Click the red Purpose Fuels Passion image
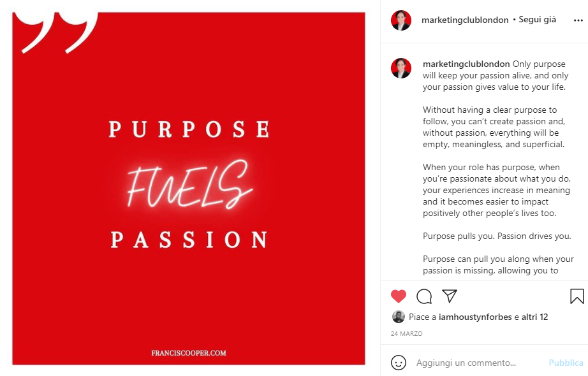The width and height of the screenshot is (588, 376). pyautogui.click(x=189, y=189)
